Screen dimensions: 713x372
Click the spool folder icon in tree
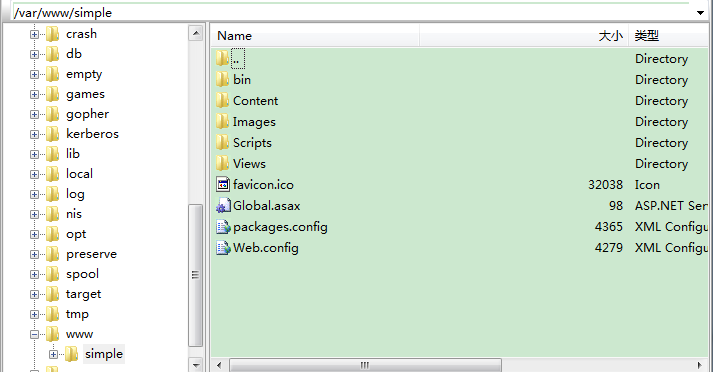tap(53, 274)
